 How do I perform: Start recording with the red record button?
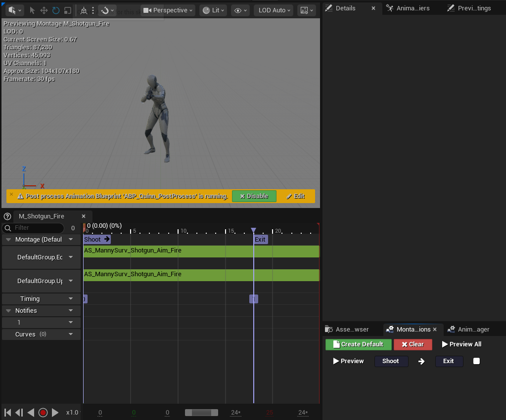[43, 412]
